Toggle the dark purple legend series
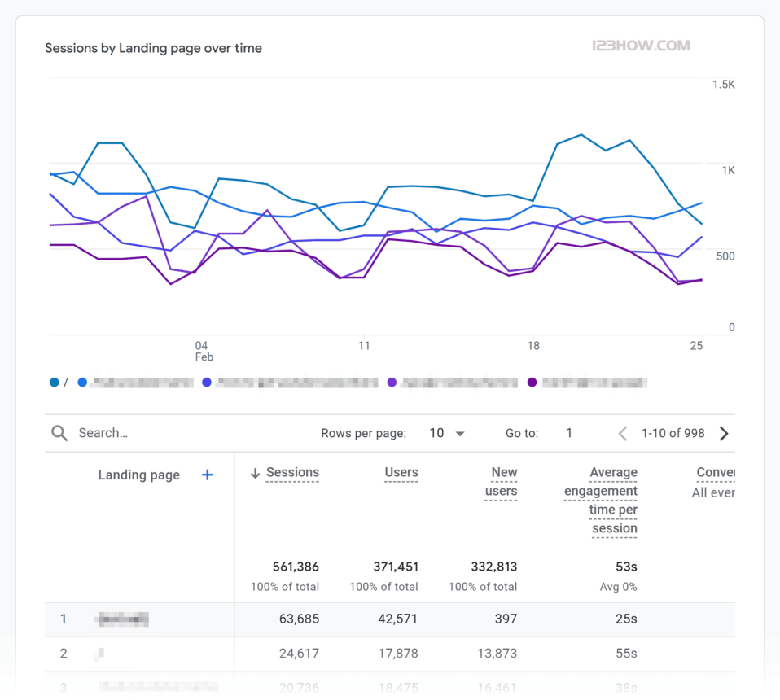This screenshot has width=780, height=700. tap(532, 382)
